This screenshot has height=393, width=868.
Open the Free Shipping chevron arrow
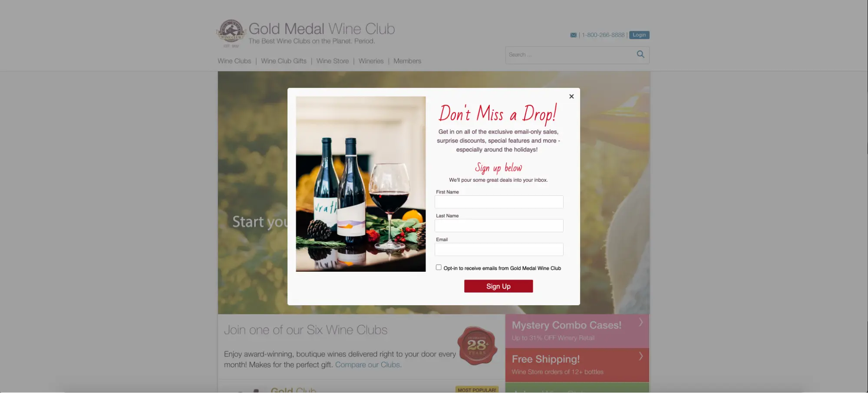[x=641, y=356]
